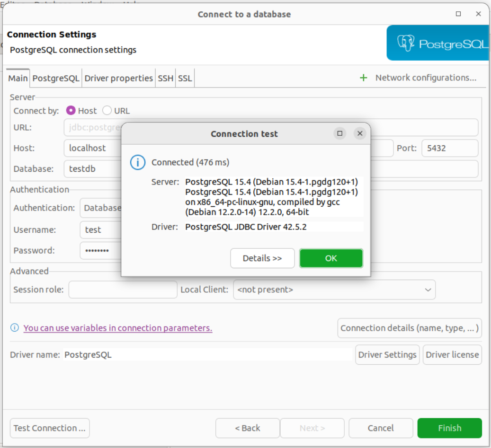Expand connection details with Details >>
491x448 pixels.
coord(262,258)
